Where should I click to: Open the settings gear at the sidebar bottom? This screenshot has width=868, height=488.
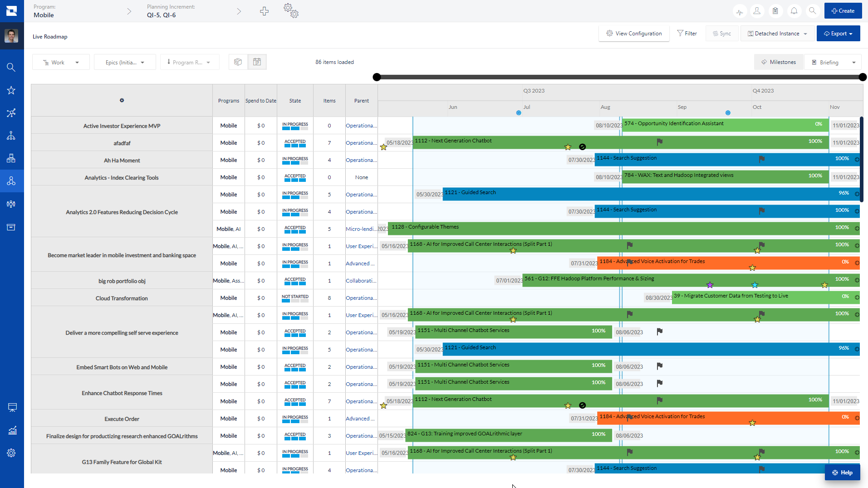pyautogui.click(x=11, y=453)
